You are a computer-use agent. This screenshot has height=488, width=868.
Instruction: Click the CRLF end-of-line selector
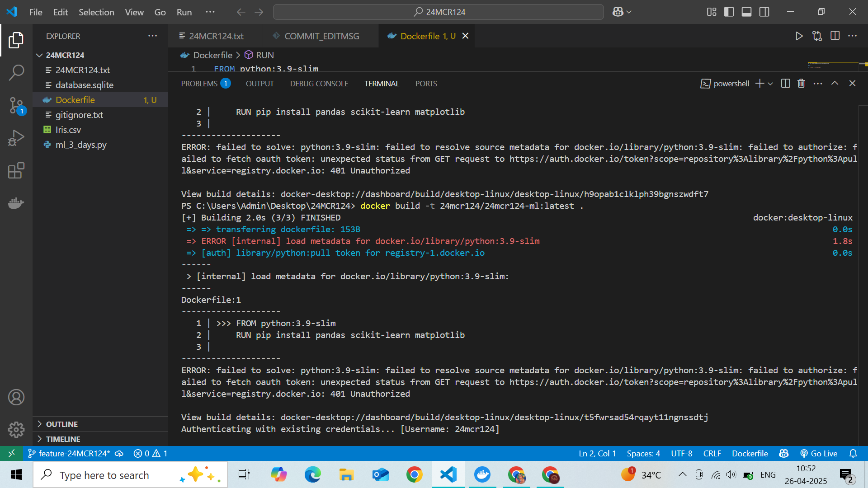coord(712,453)
